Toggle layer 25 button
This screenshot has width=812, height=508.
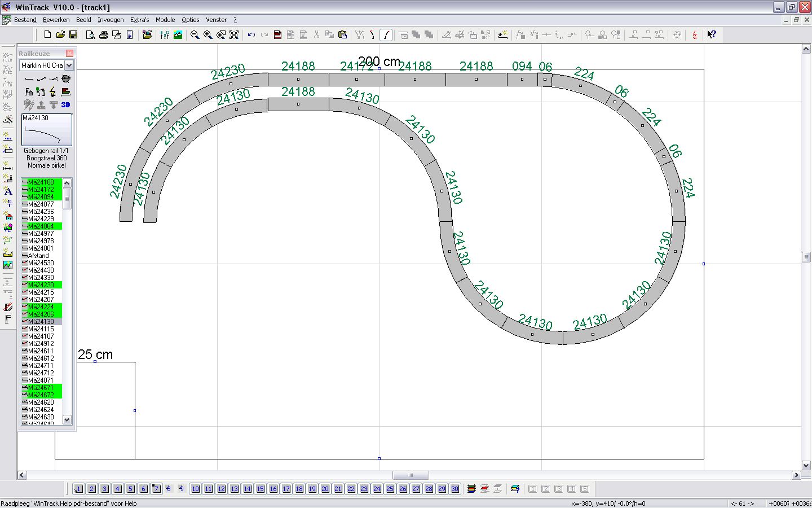[x=390, y=489]
